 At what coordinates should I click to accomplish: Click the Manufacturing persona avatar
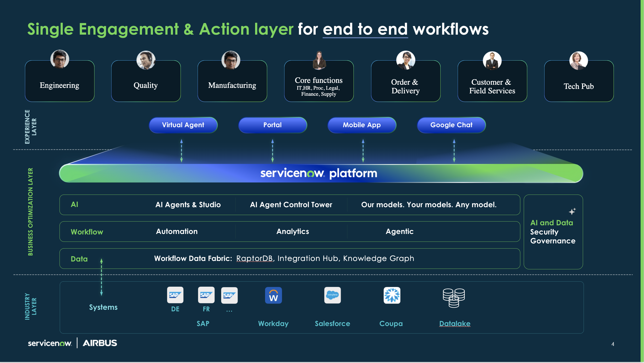(x=231, y=60)
